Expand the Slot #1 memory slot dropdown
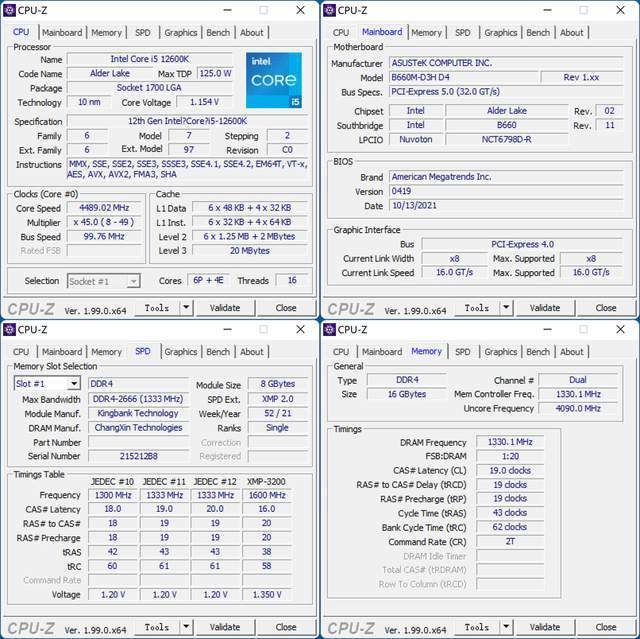Viewport: 640px width, 639px height. click(x=74, y=384)
